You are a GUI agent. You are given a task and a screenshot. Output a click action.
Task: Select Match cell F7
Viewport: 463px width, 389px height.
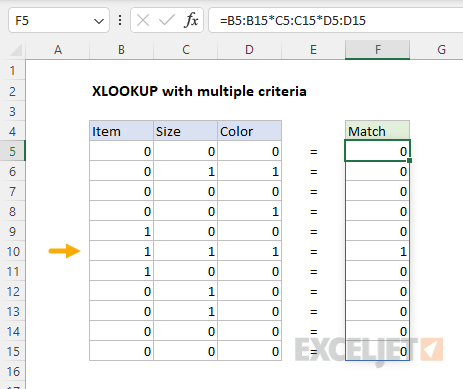click(x=377, y=191)
